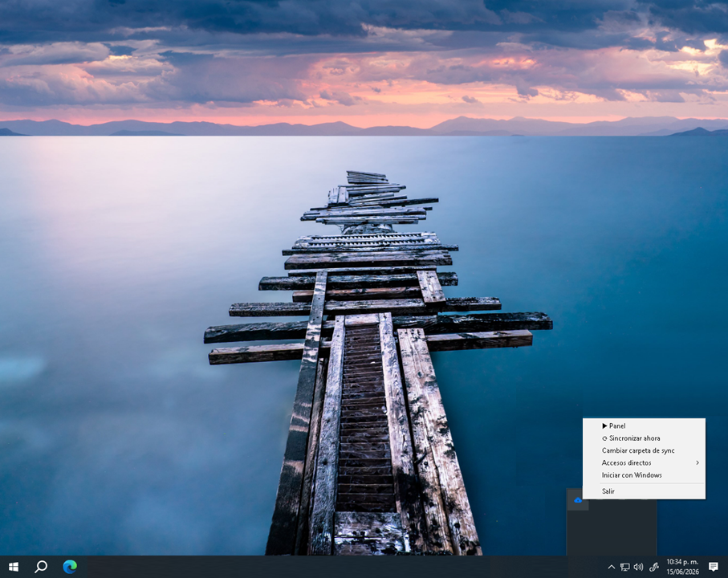Click Show desktop sliver at taskbar end
The width and height of the screenshot is (728, 578).
click(726, 567)
